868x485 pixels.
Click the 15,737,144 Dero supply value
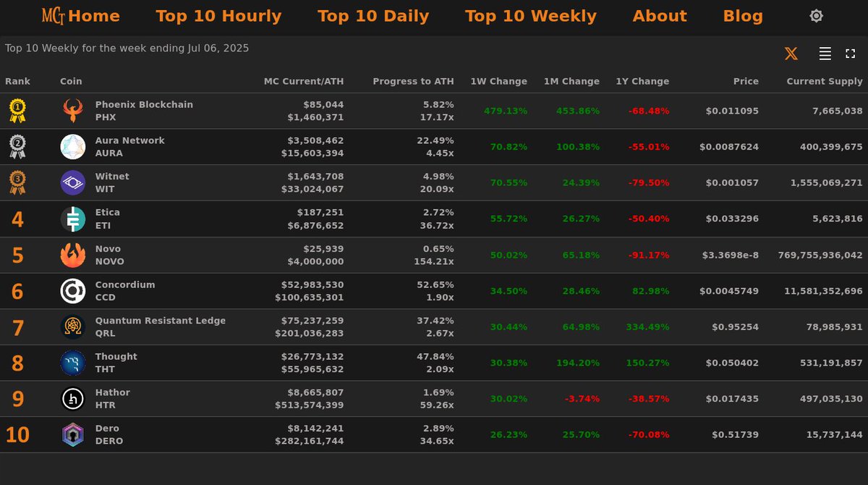(835, 434)
